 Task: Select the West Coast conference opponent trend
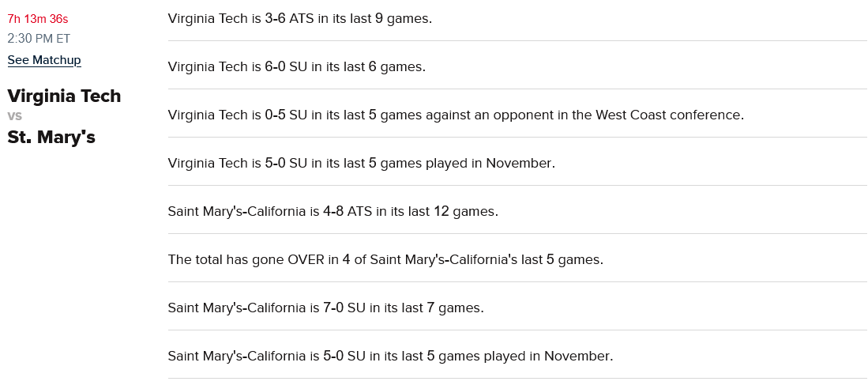point(456,115)
